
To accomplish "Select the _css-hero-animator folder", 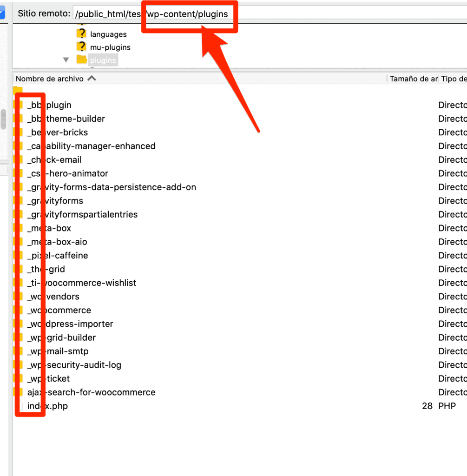I will point(67,173).
